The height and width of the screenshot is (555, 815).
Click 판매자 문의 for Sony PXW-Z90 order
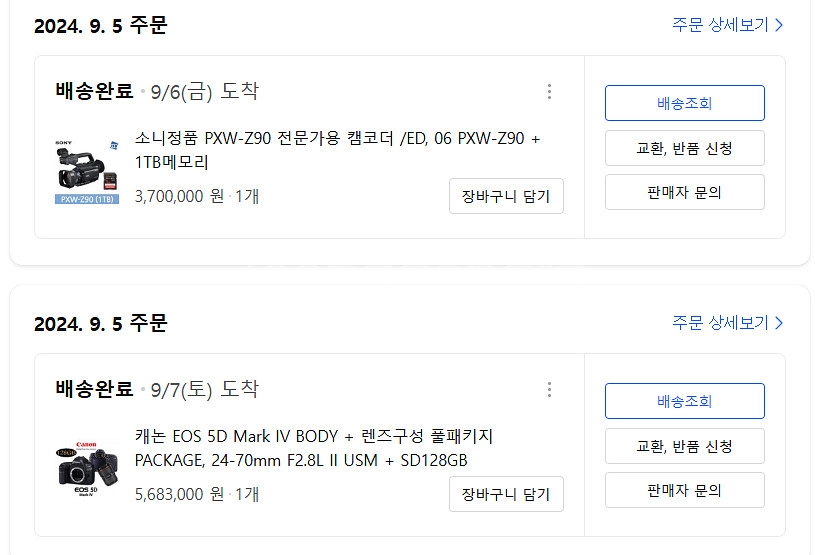tap(685, 192)
